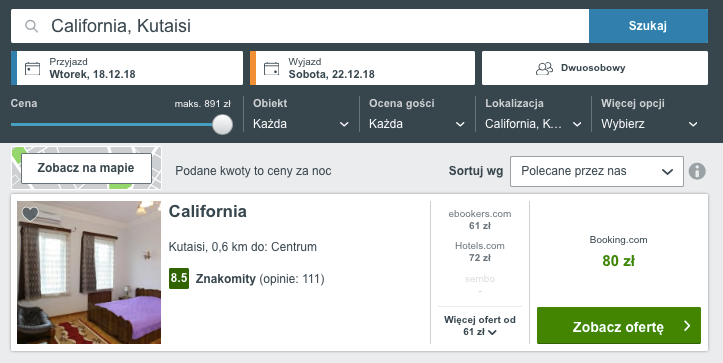
Task: Click the magnifier search icon
Action: point(31,26)
